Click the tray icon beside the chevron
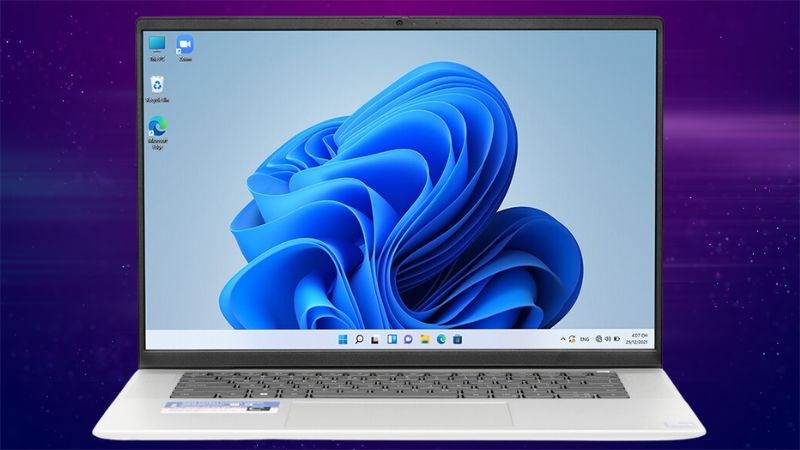The width and height of the screenshot is (800, 450). [572, 339]
